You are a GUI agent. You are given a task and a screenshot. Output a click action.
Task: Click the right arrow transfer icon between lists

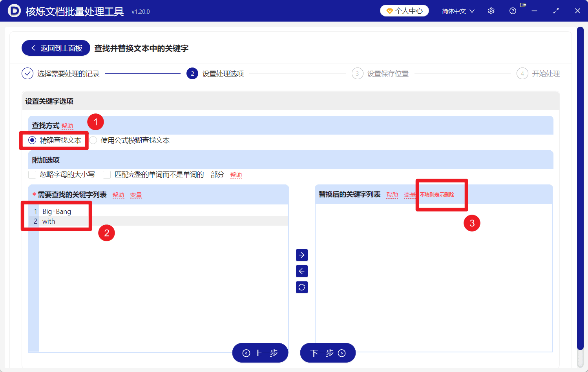coord(301,255)
